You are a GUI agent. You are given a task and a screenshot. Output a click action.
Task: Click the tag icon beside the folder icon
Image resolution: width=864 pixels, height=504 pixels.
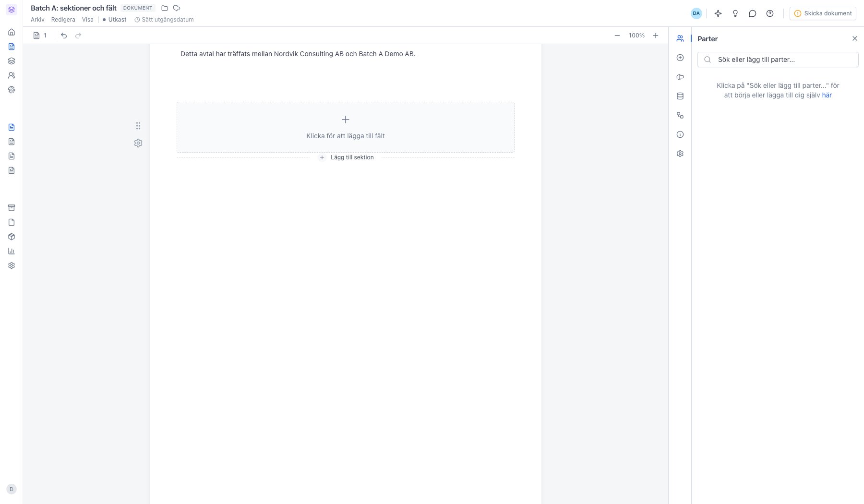[x=177, y=8]
